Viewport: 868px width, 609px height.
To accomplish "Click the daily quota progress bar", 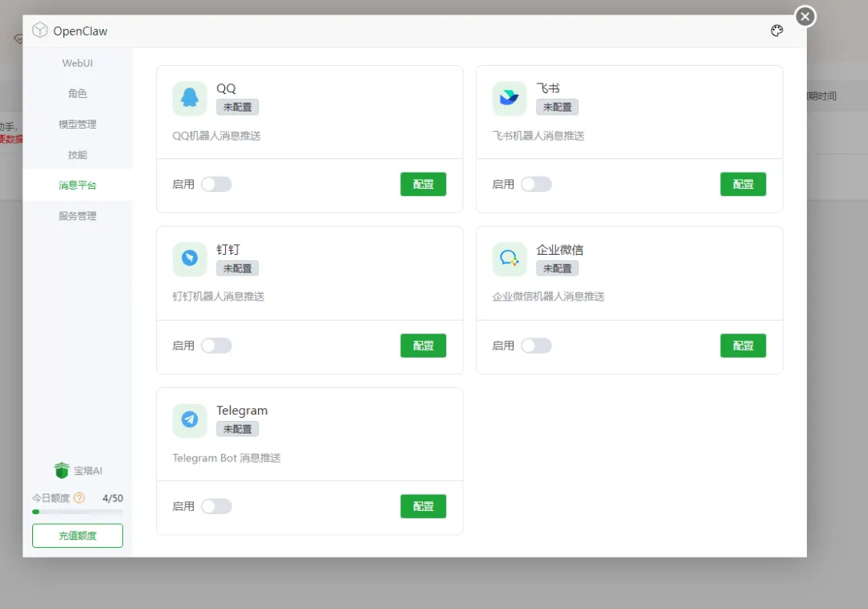I will click(77, 512).
